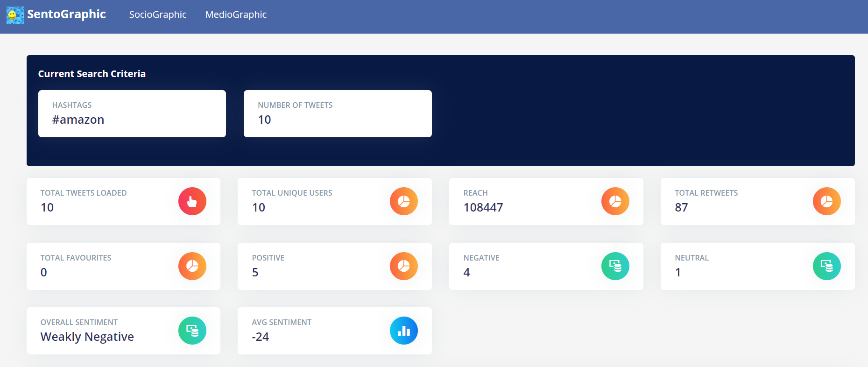This screenshot has height=367, width=868.
Task: Click the Total Tweets Loaded pointer icon
Action: coord(192,201)
